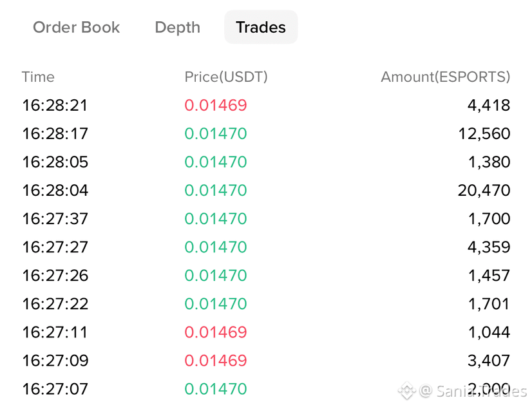Click the 4,359 amount value
Viewport: 532px width, 407px height.
point(489,247)
